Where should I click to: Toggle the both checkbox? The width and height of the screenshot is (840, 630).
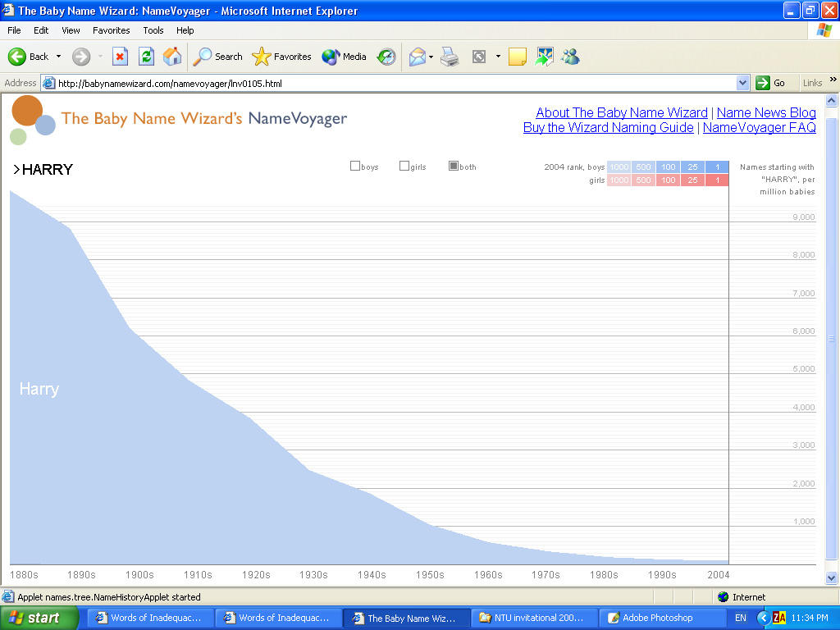pos(453,166)
